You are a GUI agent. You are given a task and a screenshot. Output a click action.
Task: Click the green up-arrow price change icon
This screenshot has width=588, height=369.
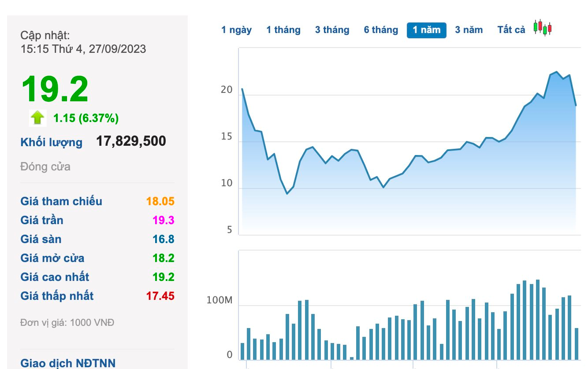pos(38,118)
